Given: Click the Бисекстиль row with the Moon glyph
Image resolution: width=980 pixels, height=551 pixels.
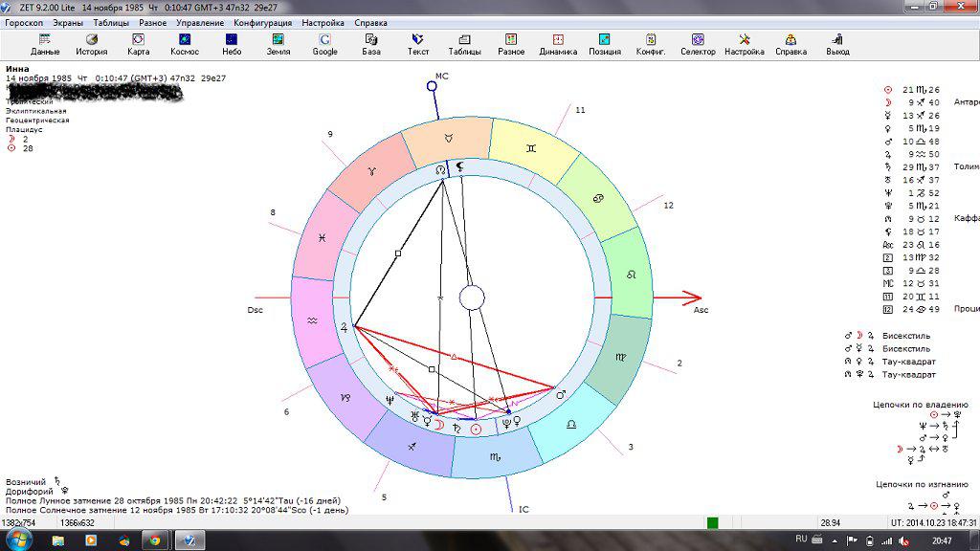Looking at the screenshot, I should click(x=887, y=336).
